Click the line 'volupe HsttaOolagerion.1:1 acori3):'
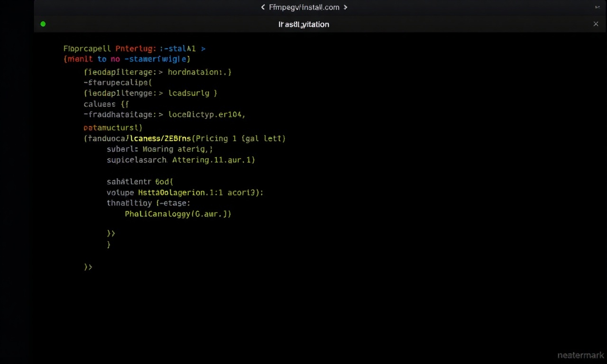Image resolution: width=607 pixels, height=364 pixels. coord(185,192)
